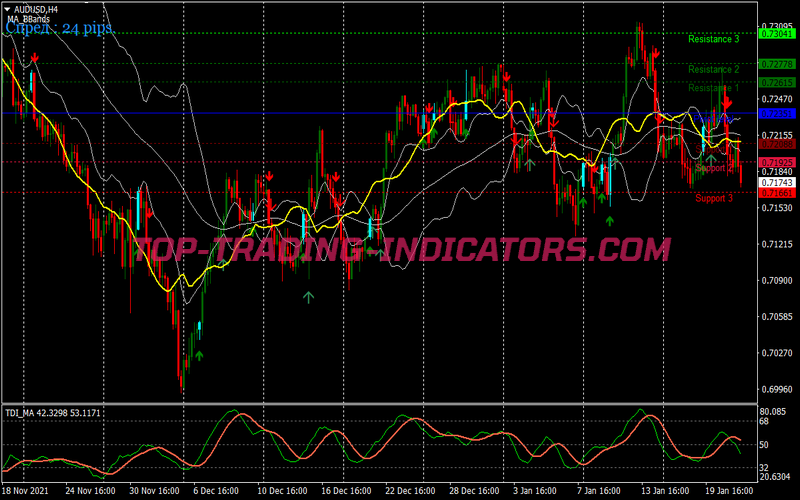Click the red 0.71661 price tag
800x500 pixels.
pos(777,193)
